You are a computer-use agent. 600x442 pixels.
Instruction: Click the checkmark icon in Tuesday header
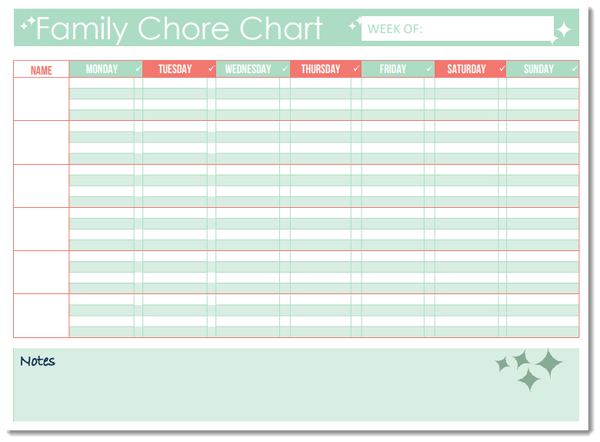point(211,70)
